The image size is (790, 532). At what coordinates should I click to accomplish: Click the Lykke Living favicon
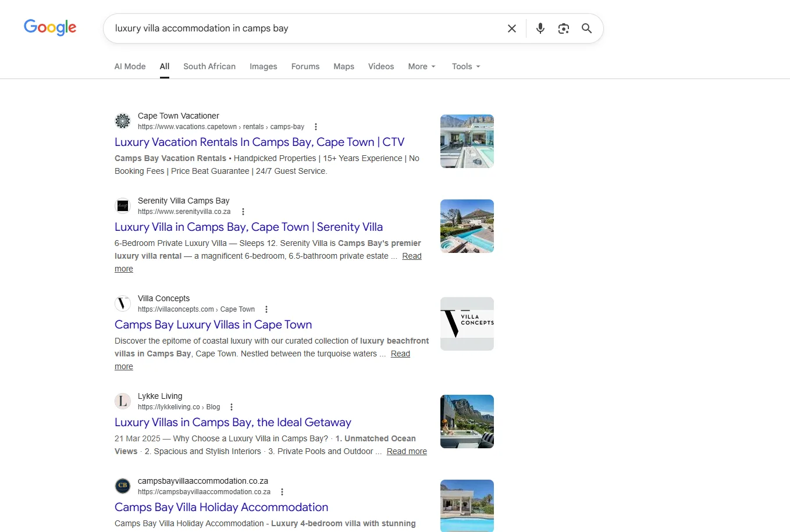123,401
